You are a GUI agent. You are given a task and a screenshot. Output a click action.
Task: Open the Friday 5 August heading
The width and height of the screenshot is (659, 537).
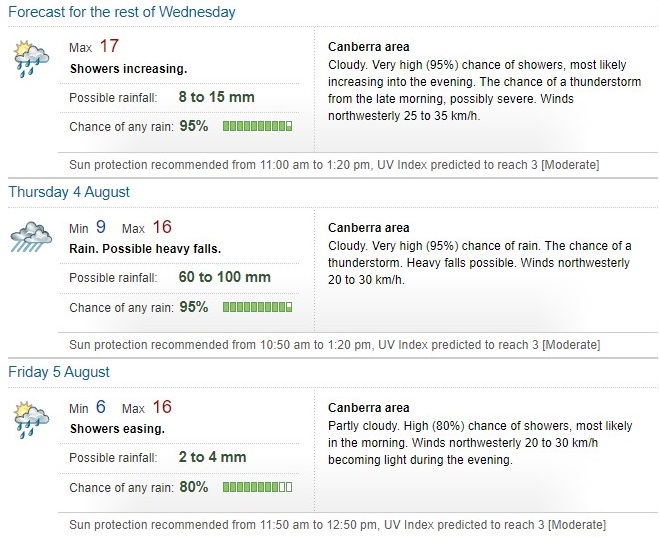pyautogui.click(x=59, y=372)
